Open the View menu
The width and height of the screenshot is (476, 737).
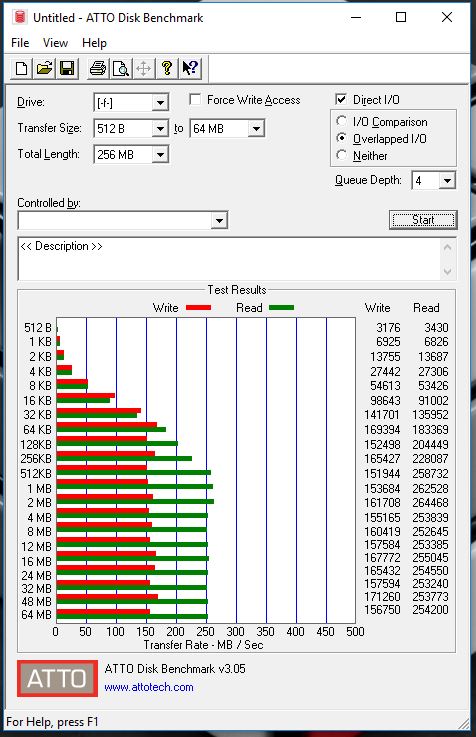point(55,43)
